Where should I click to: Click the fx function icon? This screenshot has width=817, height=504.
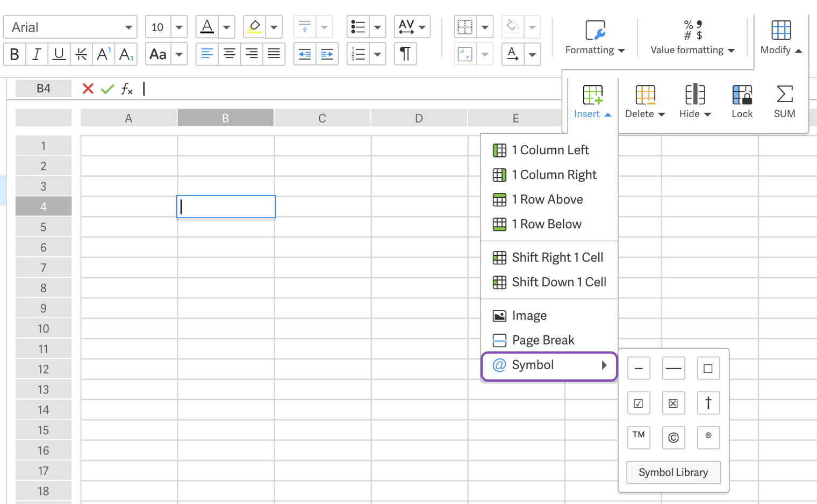point(127,89)
